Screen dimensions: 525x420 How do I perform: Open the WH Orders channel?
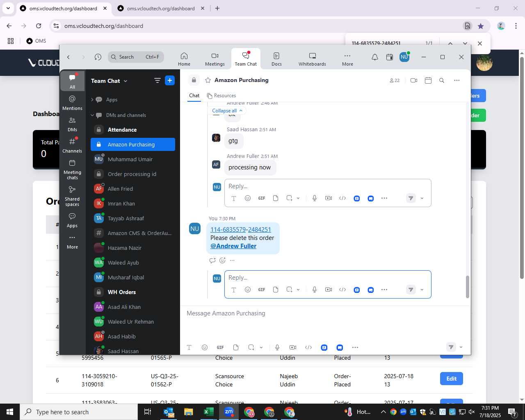pos(133,292)
